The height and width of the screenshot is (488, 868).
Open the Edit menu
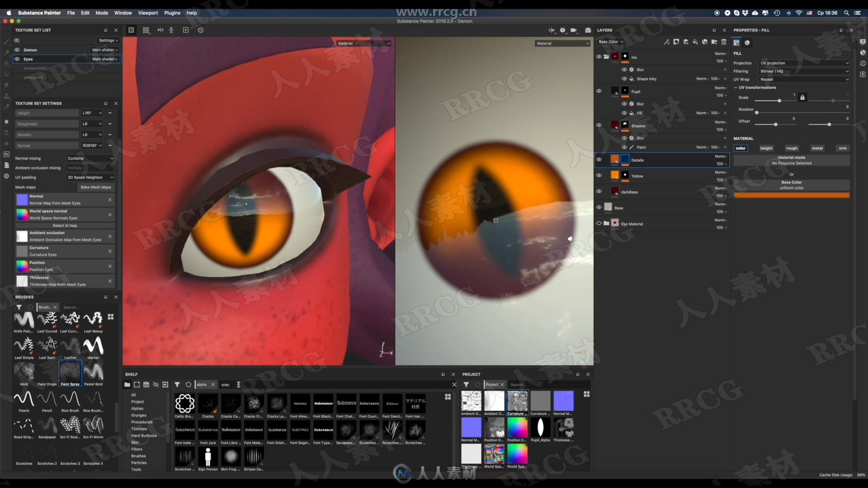click(85, 13)
